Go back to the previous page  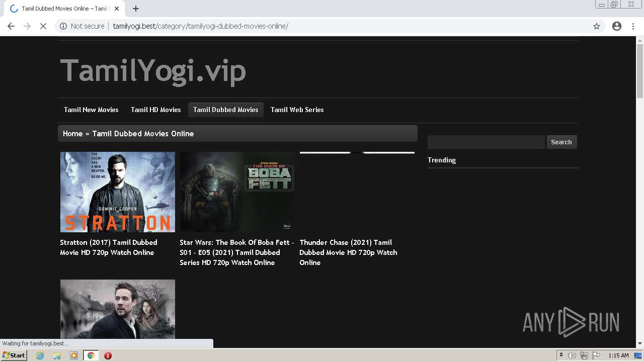point(11,26)
